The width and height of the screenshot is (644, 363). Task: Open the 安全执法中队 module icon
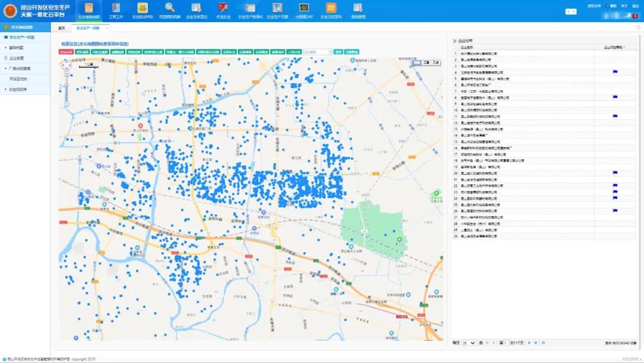tap(143, 8)
